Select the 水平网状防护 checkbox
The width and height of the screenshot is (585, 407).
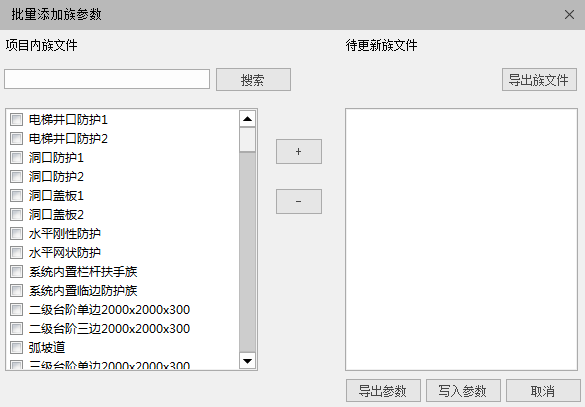(16, 253)
